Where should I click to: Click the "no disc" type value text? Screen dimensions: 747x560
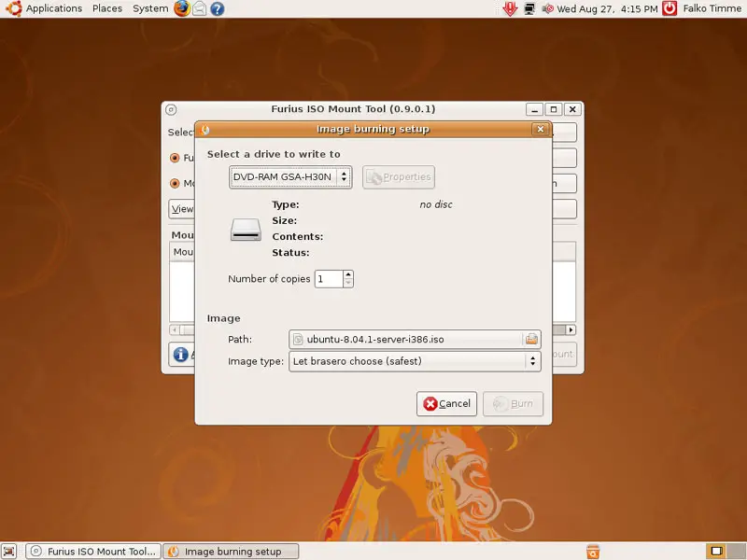(436, 204)
